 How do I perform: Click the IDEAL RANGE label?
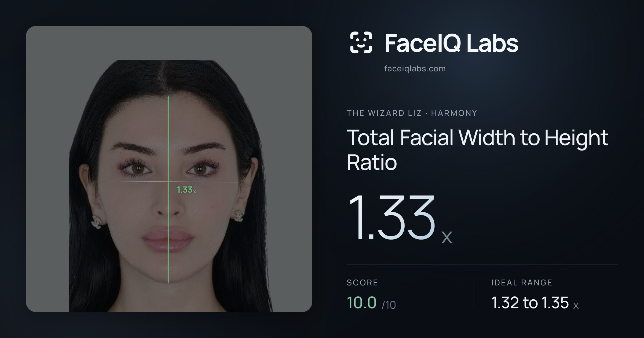[x=522, y=282]
